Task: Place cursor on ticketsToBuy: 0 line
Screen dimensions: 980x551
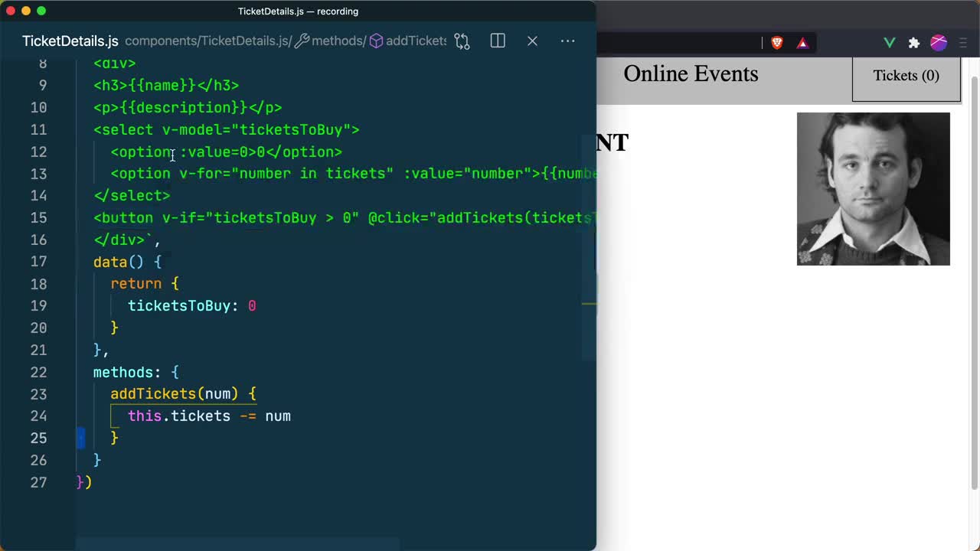Action: 191,306
